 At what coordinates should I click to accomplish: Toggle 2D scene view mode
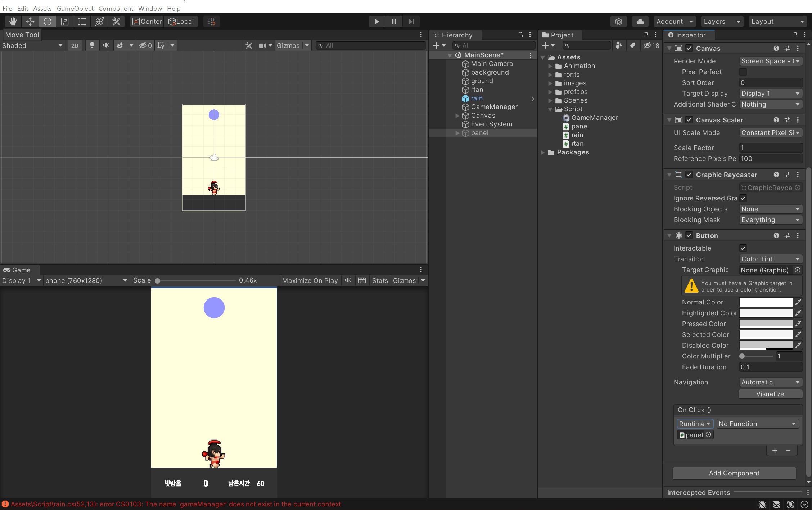click(x=75, y=45)
